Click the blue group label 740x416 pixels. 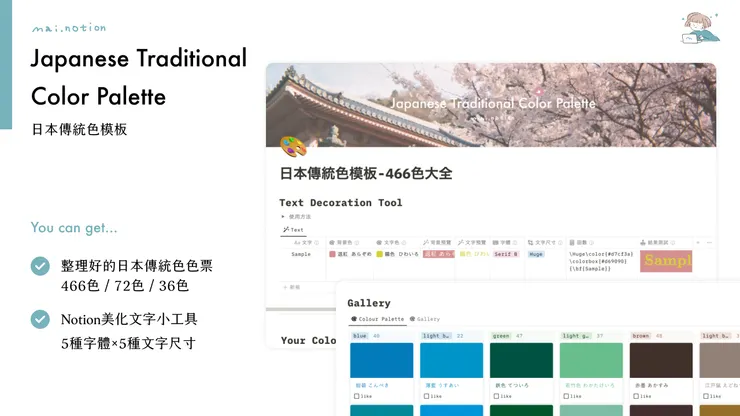pos(360,336)
